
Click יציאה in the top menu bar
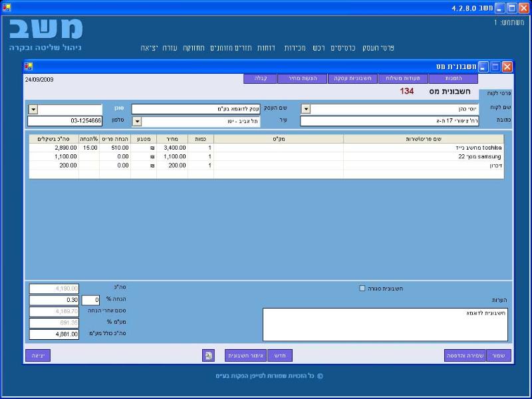point(149,48)
